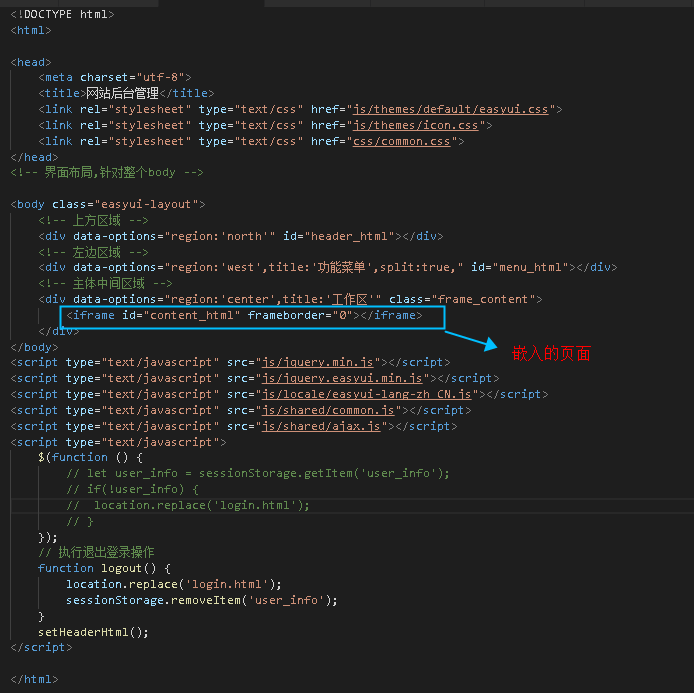
Task: Click the $(function () { line
Action: click(x=90, y=457)
